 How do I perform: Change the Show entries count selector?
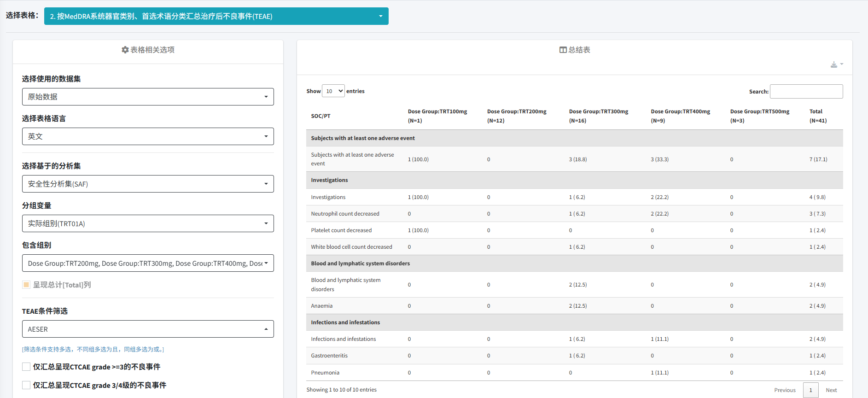coord(333,91)
